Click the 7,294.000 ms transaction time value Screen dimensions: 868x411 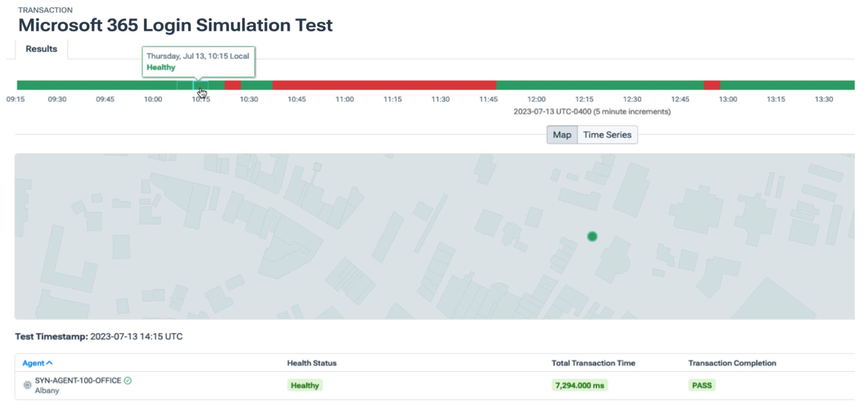[580, 385]
